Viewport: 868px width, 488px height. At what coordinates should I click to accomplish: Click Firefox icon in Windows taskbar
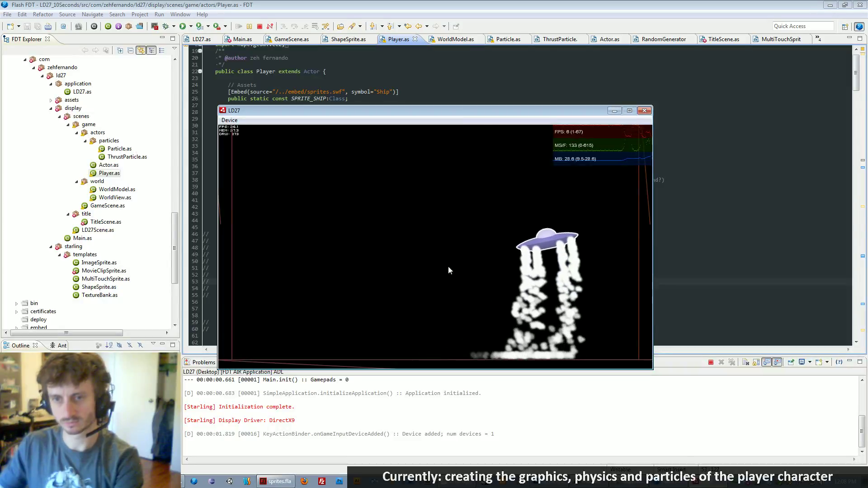tap(304, 481)
